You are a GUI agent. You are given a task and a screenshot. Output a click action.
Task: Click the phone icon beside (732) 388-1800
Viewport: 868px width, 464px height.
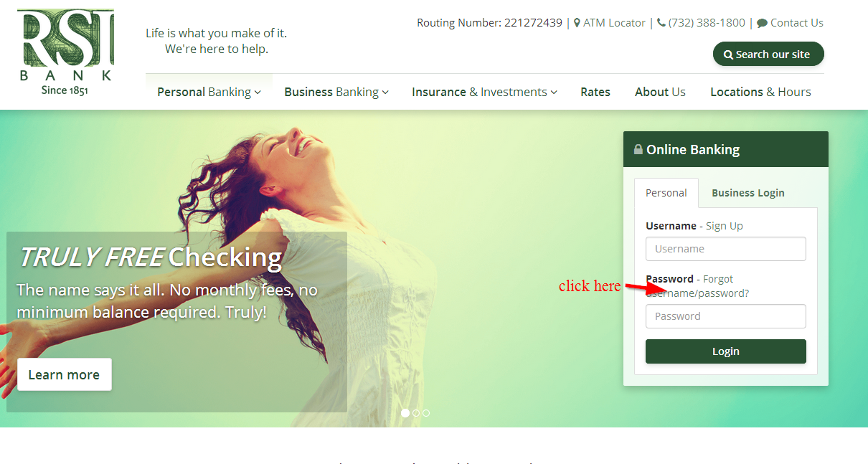click(x=661, y=23)
